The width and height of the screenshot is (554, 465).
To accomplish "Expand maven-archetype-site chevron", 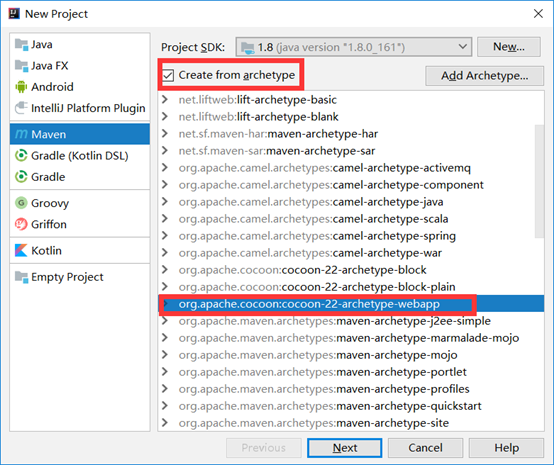I will click(165, 422).
